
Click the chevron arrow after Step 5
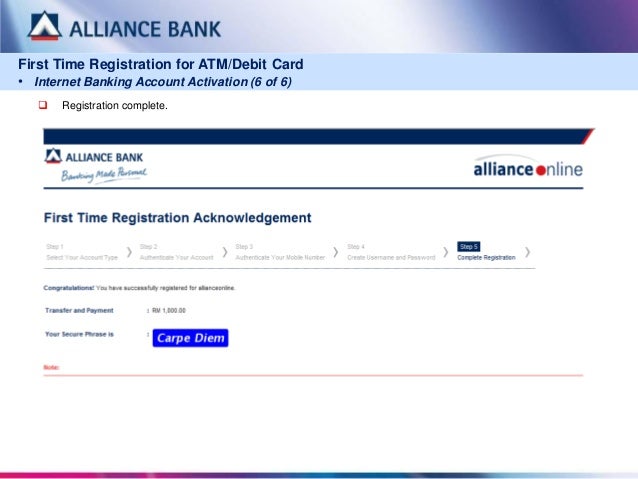click(527, 252)
